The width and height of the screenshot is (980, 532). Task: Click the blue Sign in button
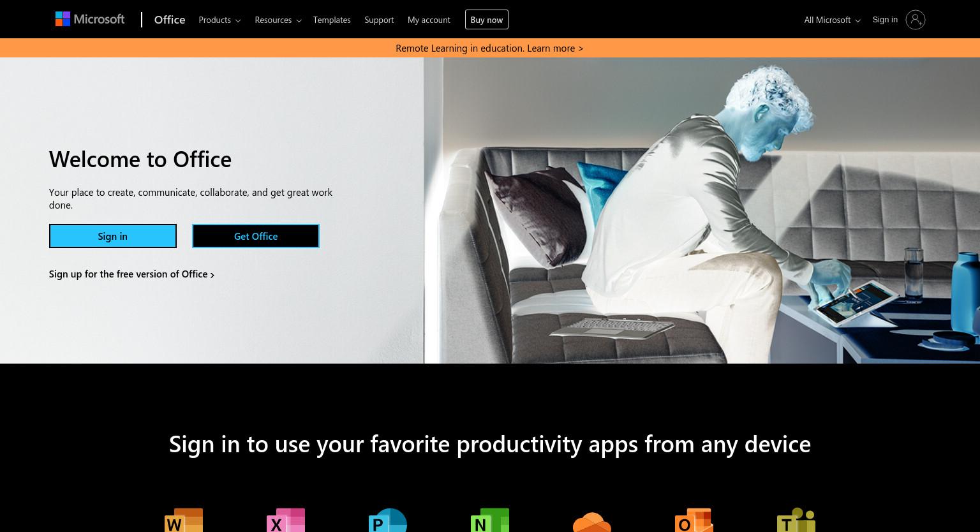coord(113,236)
